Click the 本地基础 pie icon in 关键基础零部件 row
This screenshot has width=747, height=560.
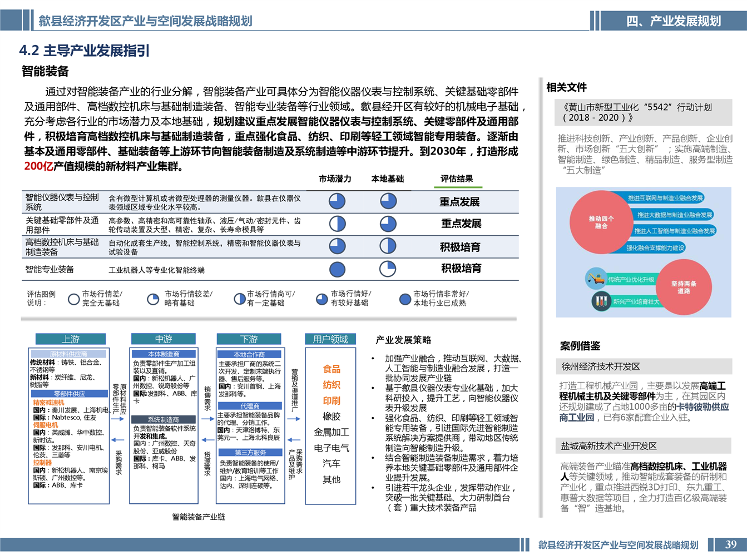[388, 224]
